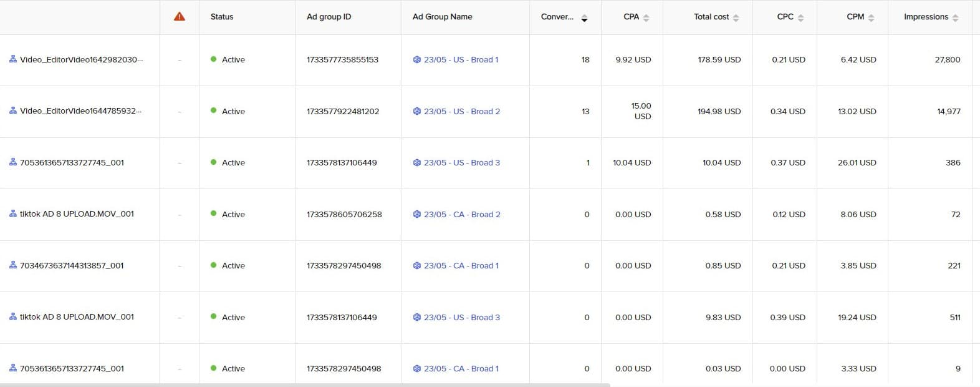The width and height of the screenshot is (980, 387).
Task: Click CPC value 0.12 USD
Action: 789,214
